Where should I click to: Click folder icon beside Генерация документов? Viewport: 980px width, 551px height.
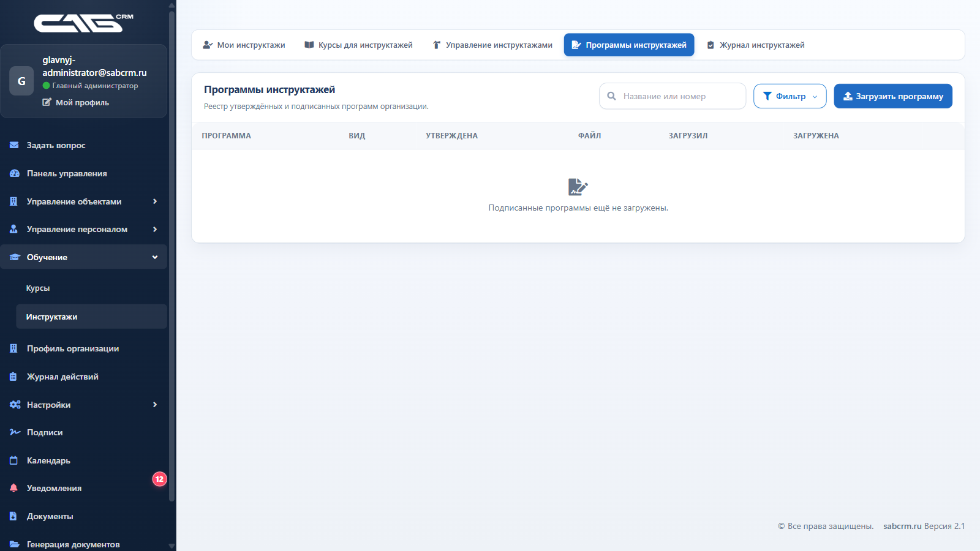[14, 544]
